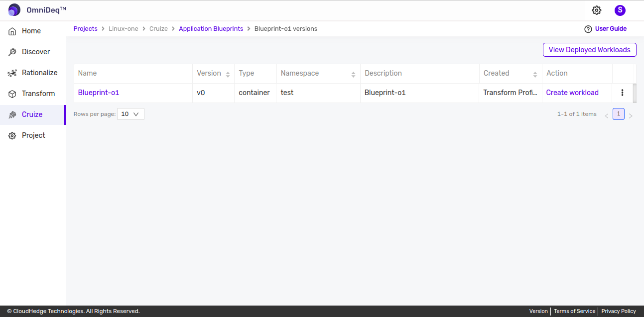Click the OmniDeq brand name
This screenshot has height=317, width=644.
pyautogui.click(x=46, y=10)
